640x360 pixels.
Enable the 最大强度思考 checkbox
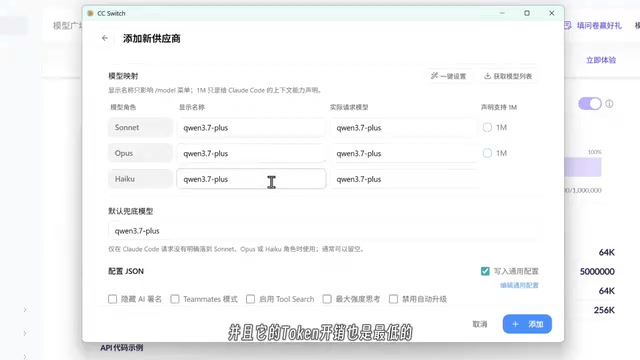[327, 299]
